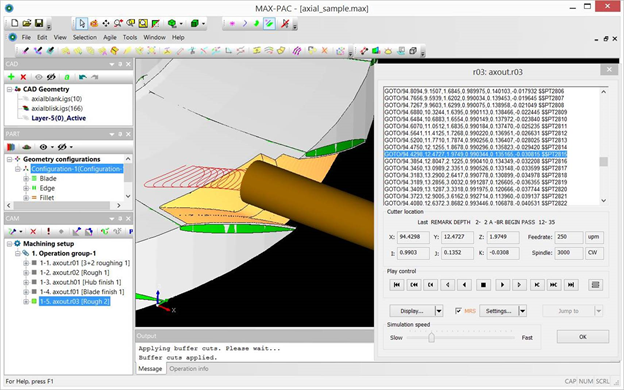Adjust the Simulation speed slider handle
Image resolution: width=624 pixels, height=390 pixels.
431,337
